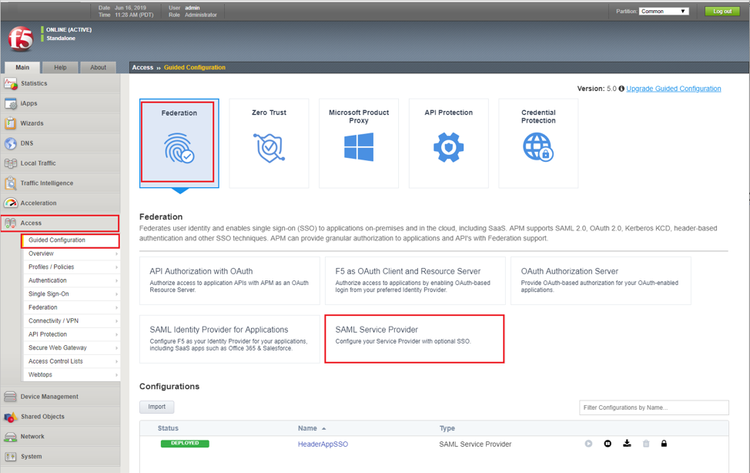Image resolution: width=750 pixels, height=473 pixels.
Task: Click stop icon for HeaderAppSSO
Action: pyautogui.click(x=607, y=444)
